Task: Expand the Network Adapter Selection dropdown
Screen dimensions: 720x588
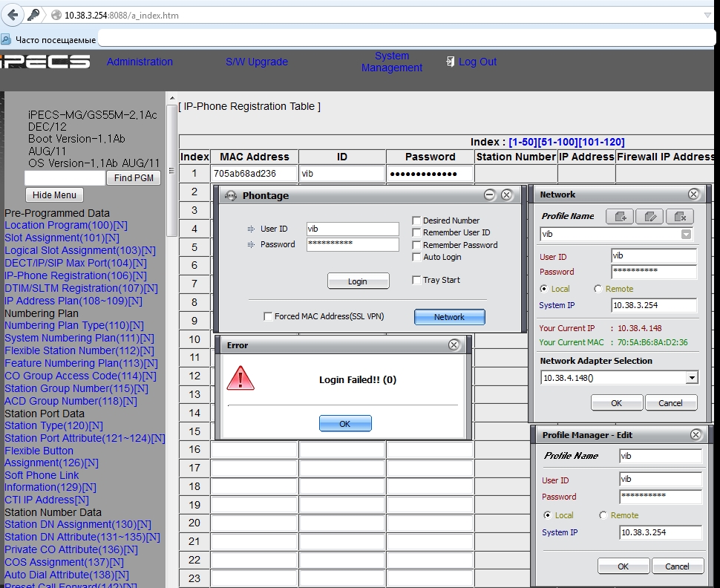Action: (x=692, y=378)
